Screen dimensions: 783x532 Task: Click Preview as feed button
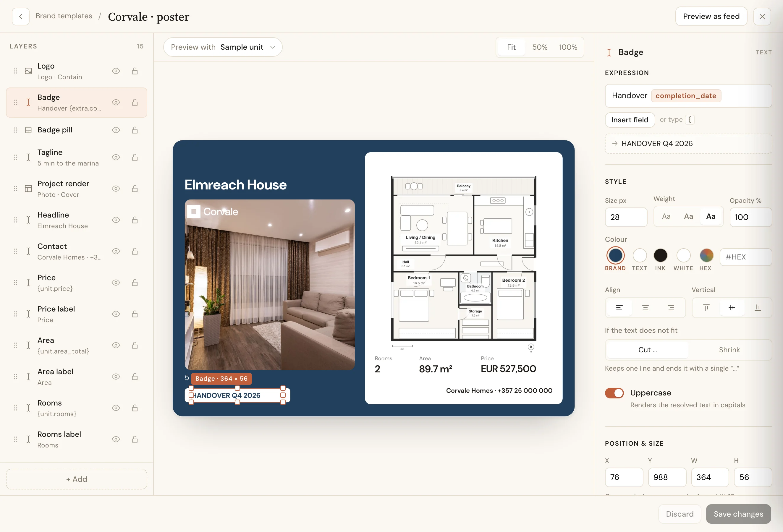pyautogui.click(x=711, y=17)
